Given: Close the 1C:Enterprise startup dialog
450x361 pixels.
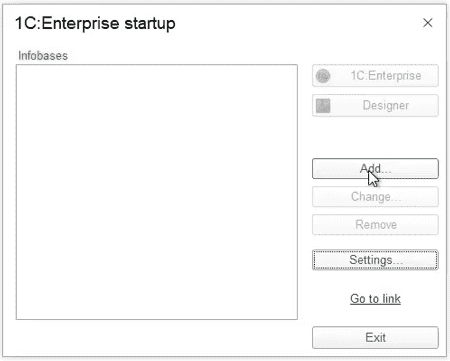Looking at the screenshot, I should pos(428,23).
